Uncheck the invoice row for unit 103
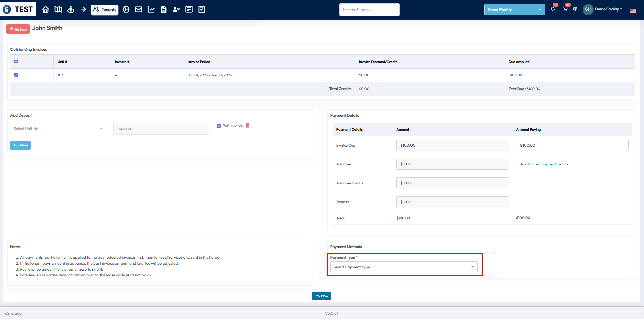This screenshot has height=319, width=644. click(x=16, y=75)
